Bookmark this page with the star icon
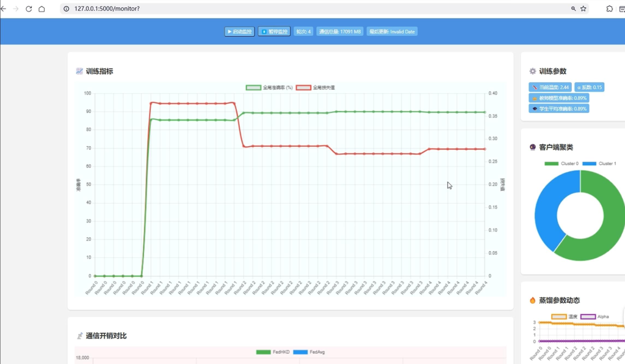The height and width of the screenshot is (364, 625). 583,9
